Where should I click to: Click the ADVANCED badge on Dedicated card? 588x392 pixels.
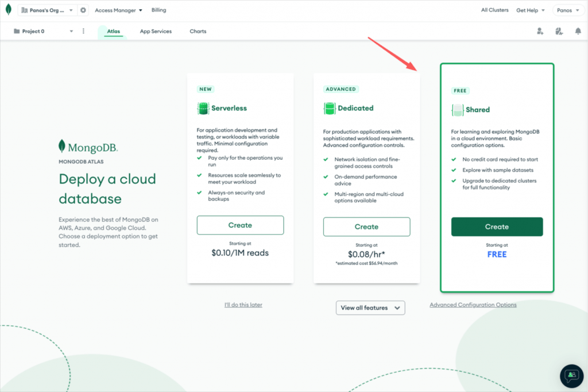click(x=341, y=89)
